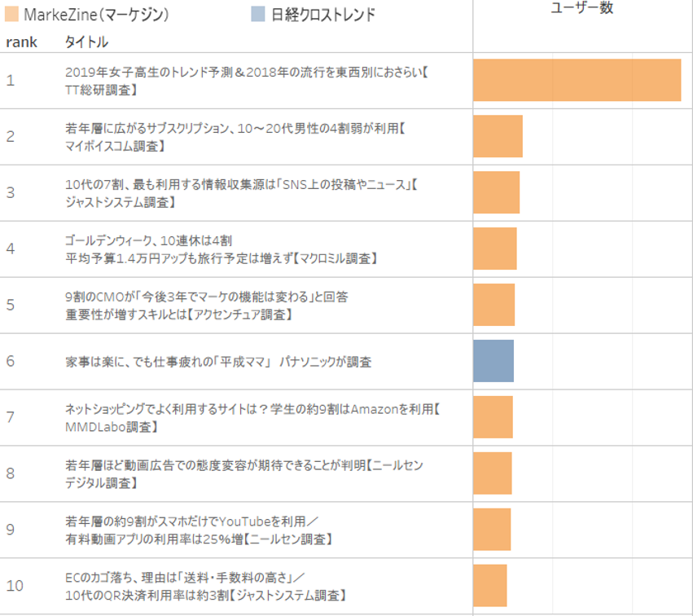
Task: Click the ユーザー数 column header
Action: tap(582, 8)
